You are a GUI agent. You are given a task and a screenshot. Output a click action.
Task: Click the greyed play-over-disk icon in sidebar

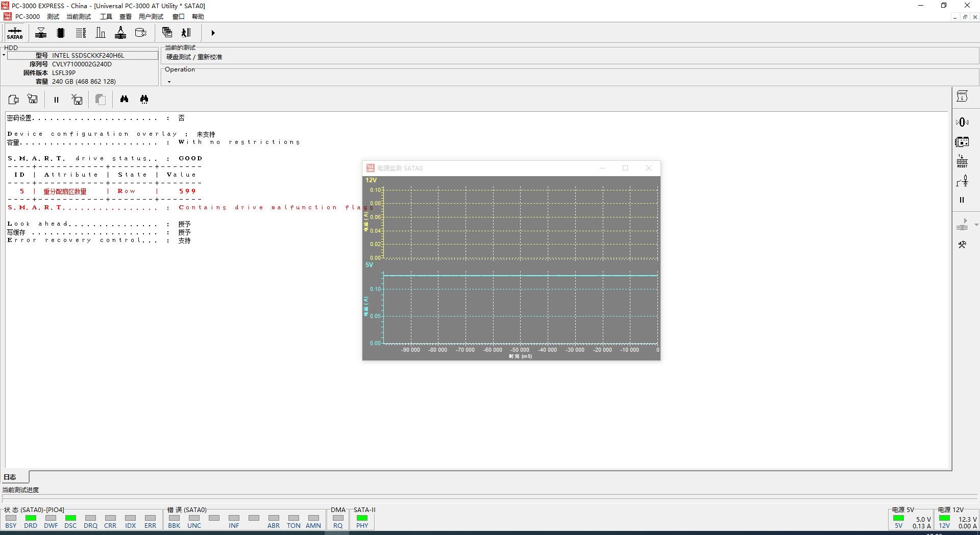pos(962,225)
